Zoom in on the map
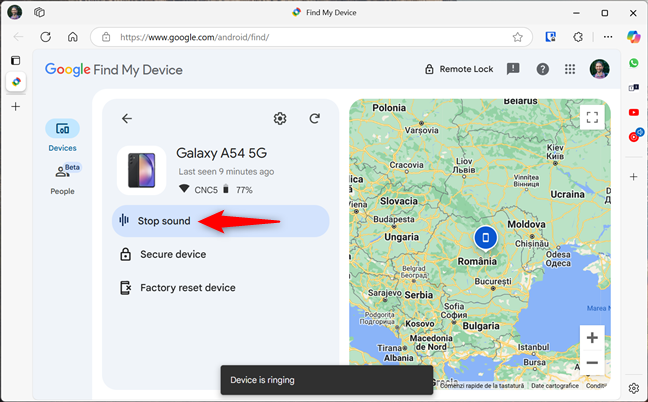648x402 pixels. pyautogui.click(x=592, y=338)
